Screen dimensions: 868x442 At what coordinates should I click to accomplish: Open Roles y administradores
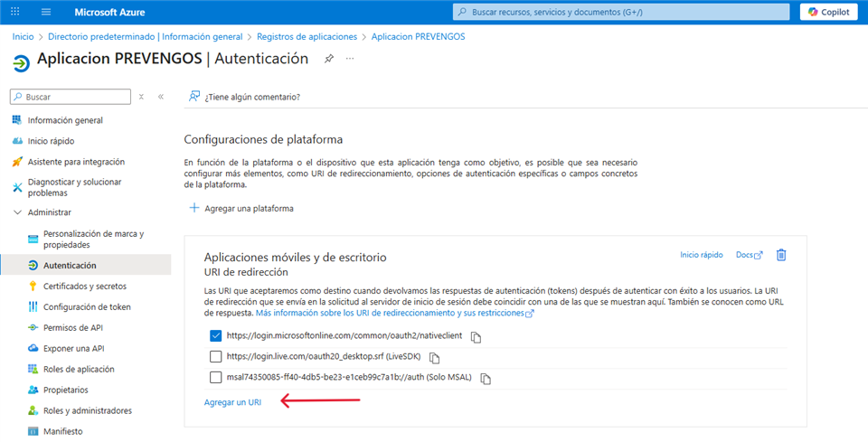pos(86,410)
